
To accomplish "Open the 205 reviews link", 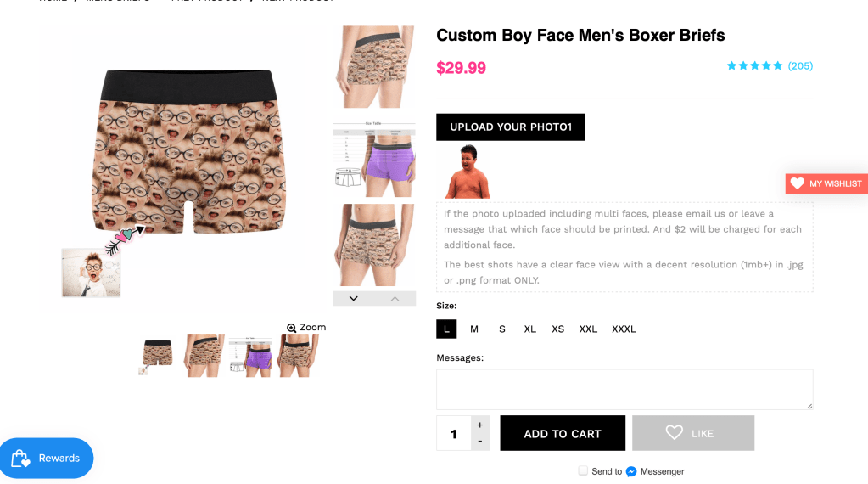I will coord(800,65).
